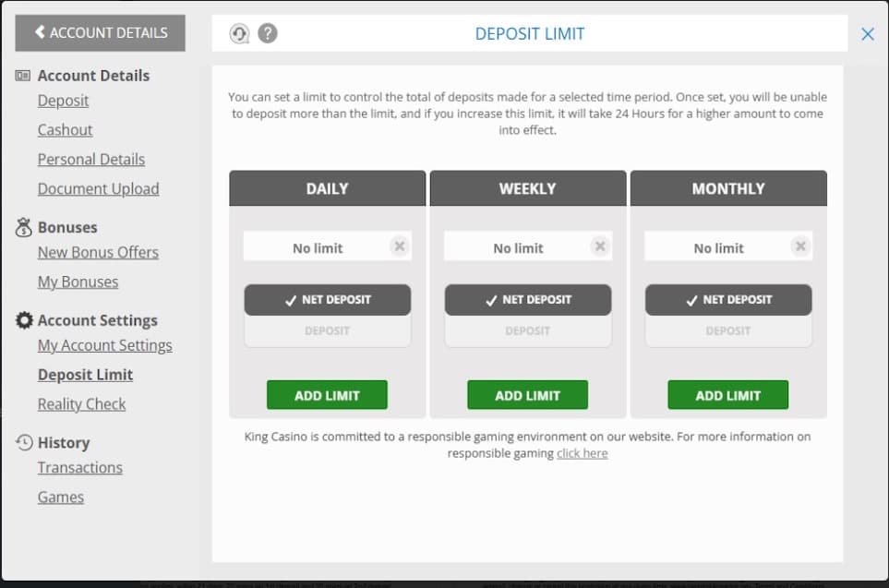
Task: Open the Deposit link in the sidebar
Action: coord(63,101)
